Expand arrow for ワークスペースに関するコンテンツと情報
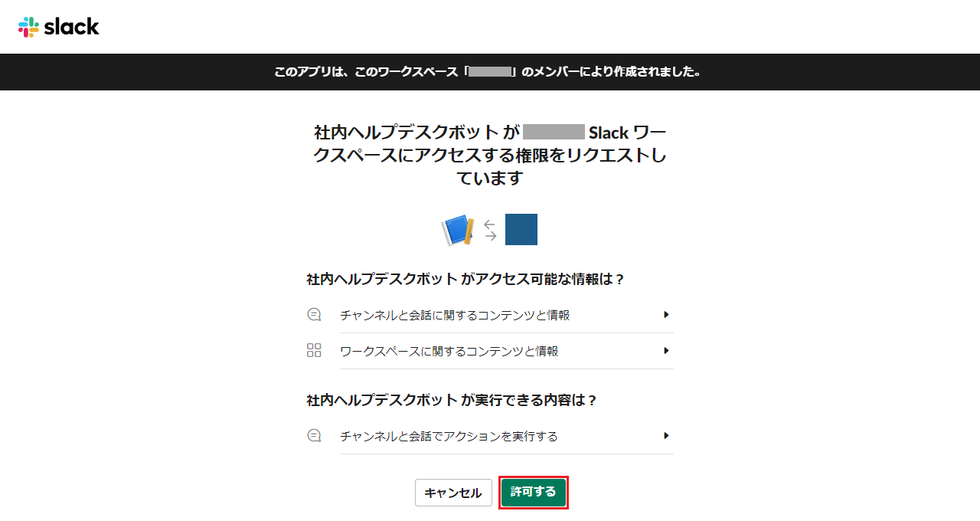The image size is (980, 521). click(x=666, y=351)
